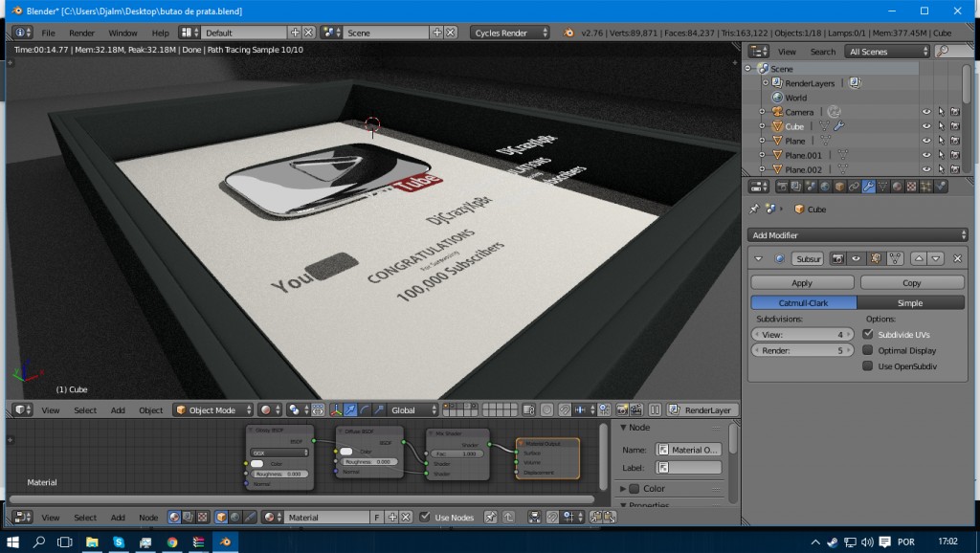Apply the Subsurf modifier
Image resolution: width=980 pixels, height=553 pixels.
tap(801, 281)
